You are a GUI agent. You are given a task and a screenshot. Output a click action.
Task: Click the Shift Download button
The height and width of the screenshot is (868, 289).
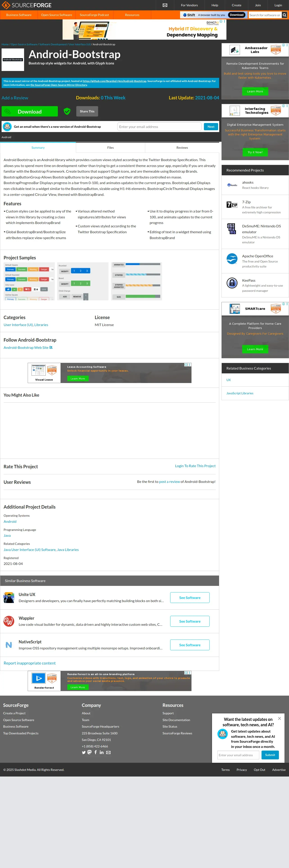click(237, 15)
